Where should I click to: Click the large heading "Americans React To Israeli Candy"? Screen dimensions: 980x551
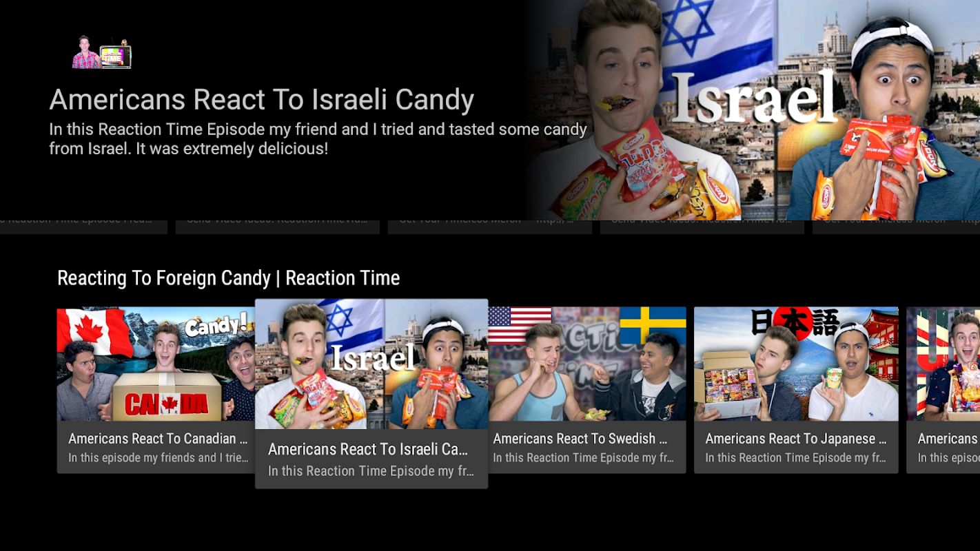tap(261, 100)
